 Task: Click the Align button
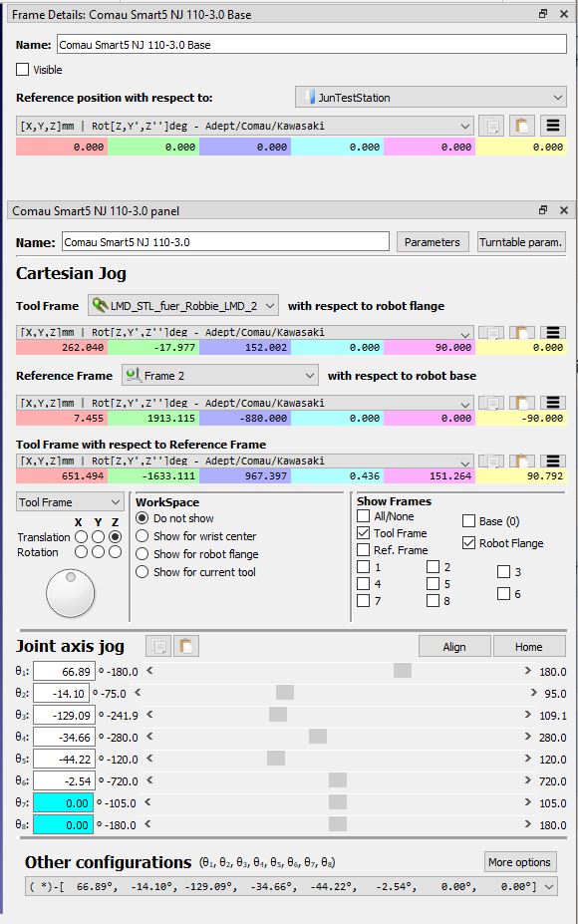(x=454, y=647)
